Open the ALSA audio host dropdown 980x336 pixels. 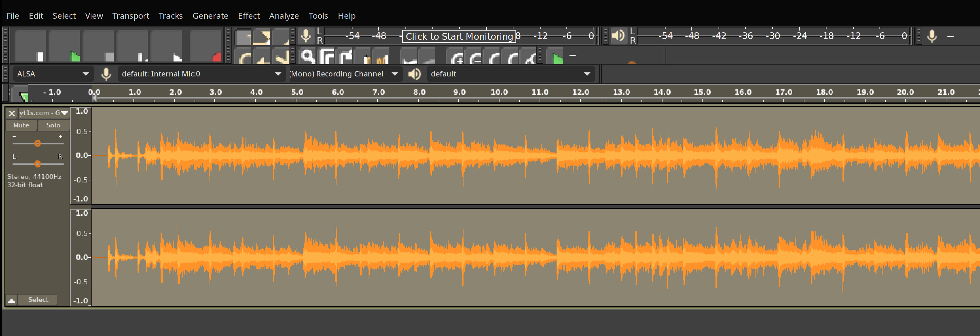[x=53, y=73]
